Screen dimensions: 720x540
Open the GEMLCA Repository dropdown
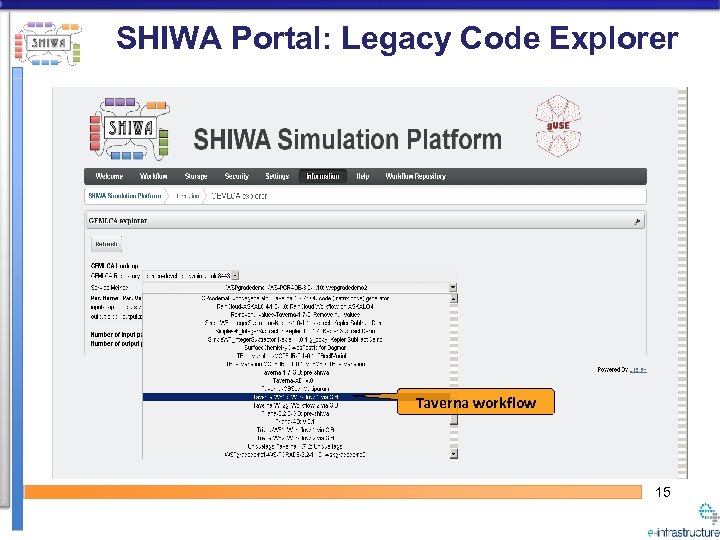[x=191, y=276]
